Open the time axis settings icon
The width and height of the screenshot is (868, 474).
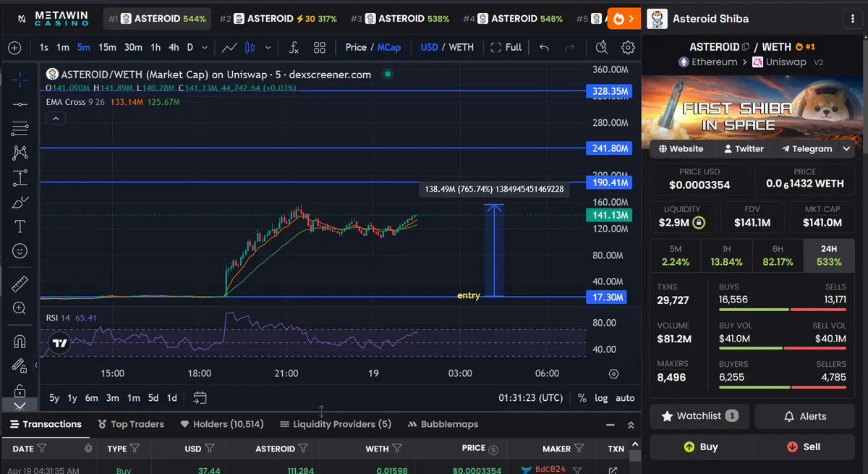pyautogui.click(x=614, y=374)
